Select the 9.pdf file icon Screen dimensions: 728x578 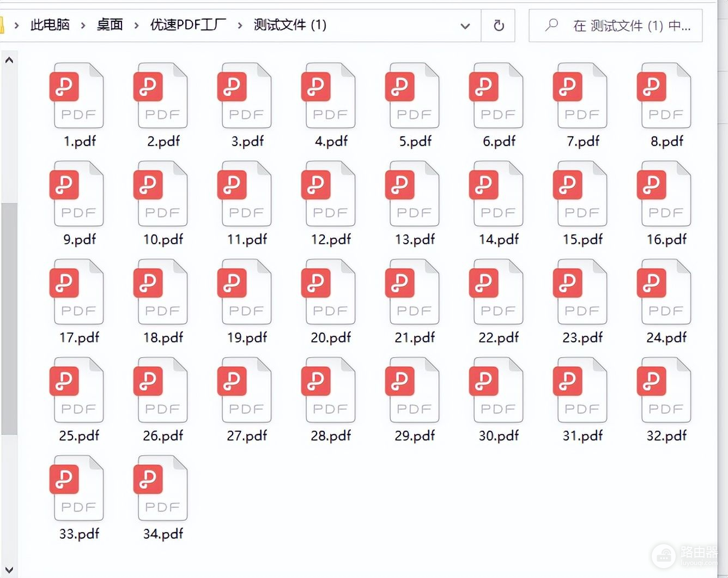point(77,194)
